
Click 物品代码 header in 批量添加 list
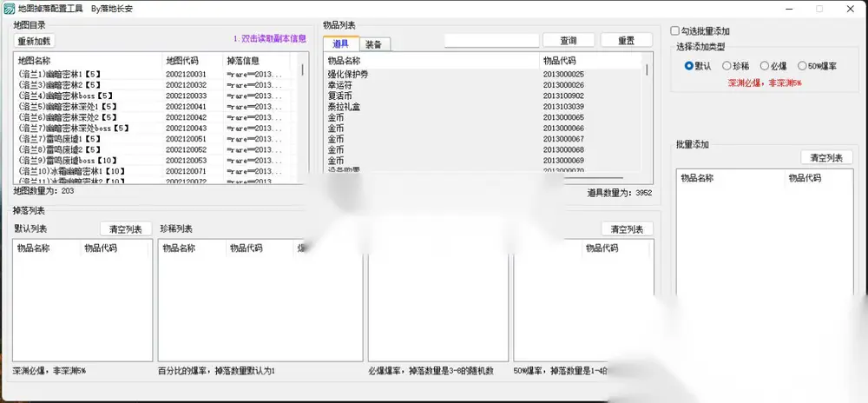[x=819, y=178]
